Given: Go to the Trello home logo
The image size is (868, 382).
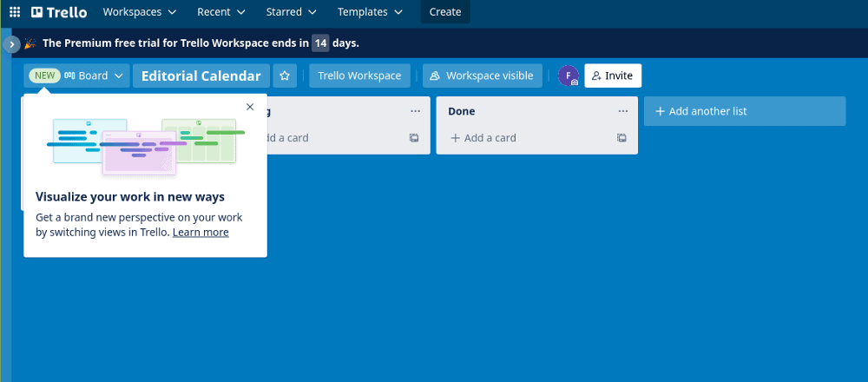Looking at the screenshot, I should pos(59,11).
